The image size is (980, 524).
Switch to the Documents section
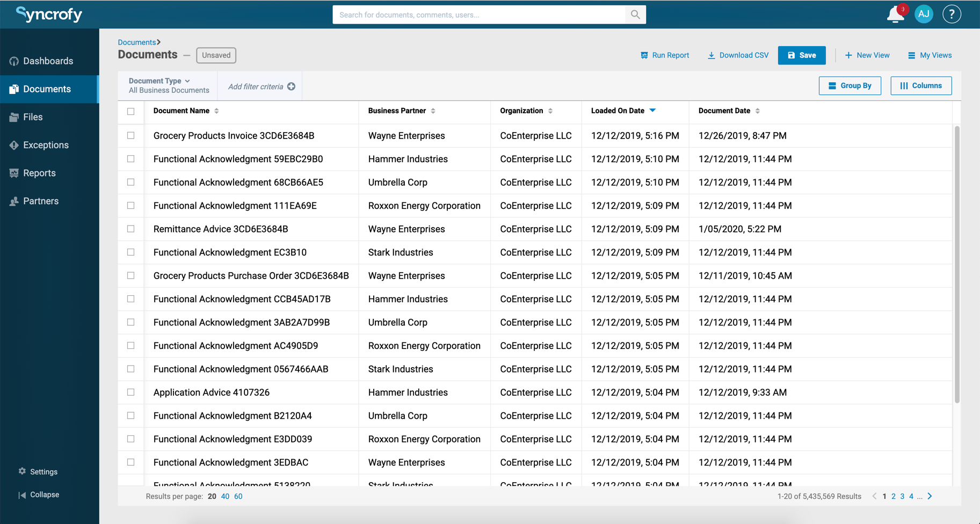click(x=47, y=89)
